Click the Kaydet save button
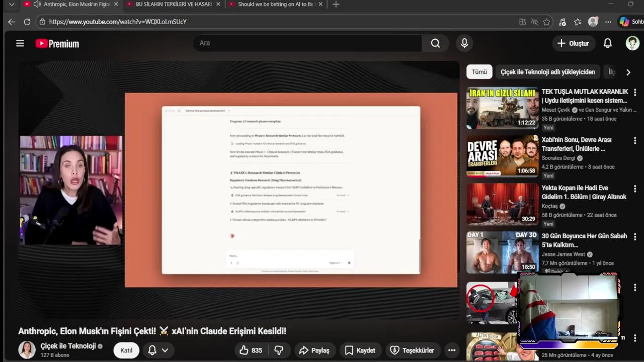 (360, 350)
